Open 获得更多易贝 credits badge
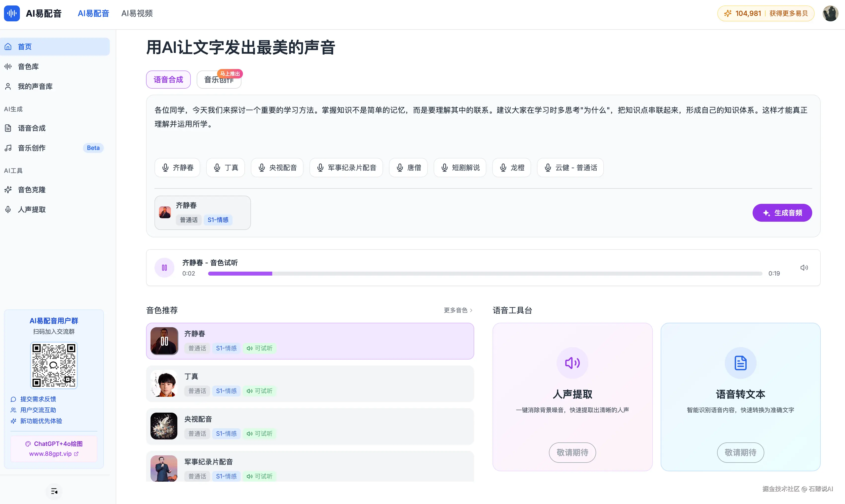The height and width of the screenshot is (504, 845). click(x=788, y=13)
